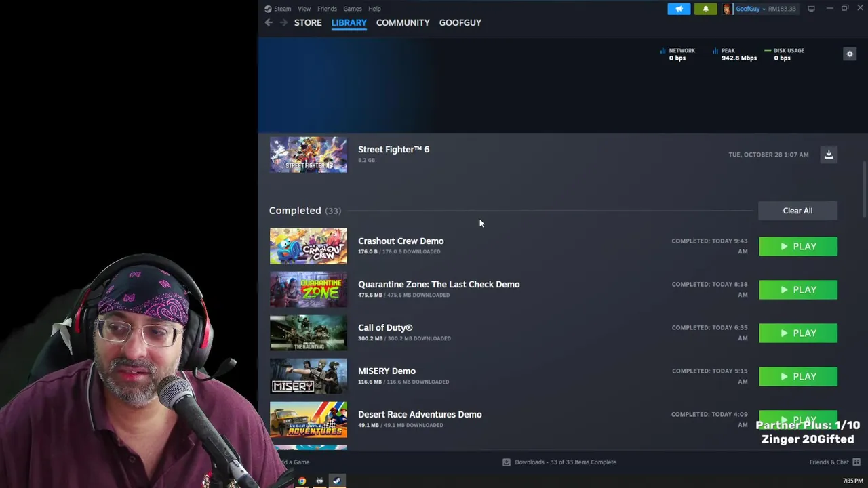Click the Street Fighter™ 6 title
The width and height of the screenshot is (868, 488).
coord(393,149)
